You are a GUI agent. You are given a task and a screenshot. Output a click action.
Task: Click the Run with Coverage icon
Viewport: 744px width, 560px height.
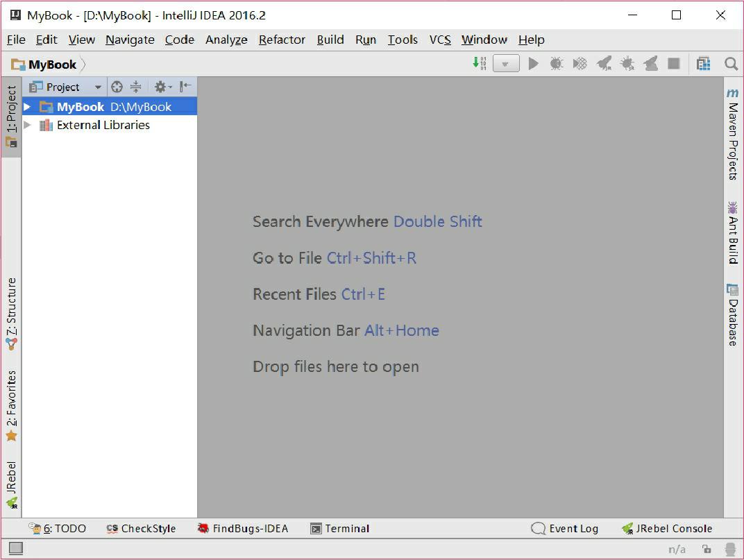(580, 64)
